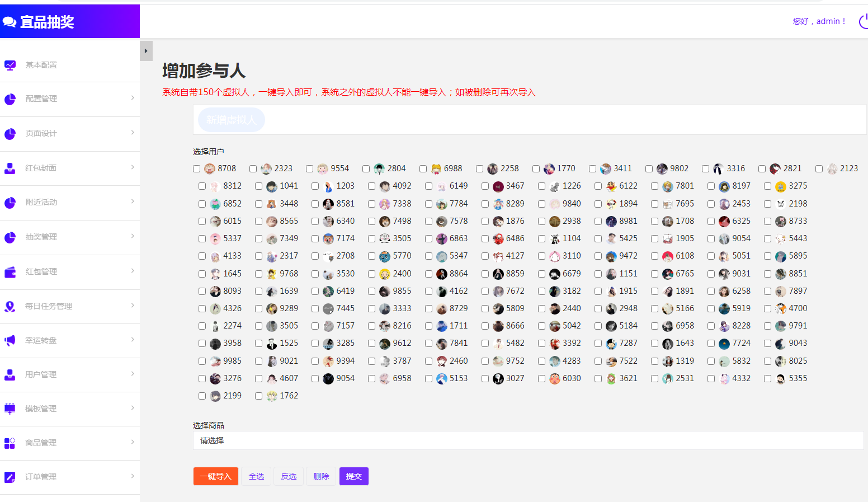The height and width of the screenshot is (502, 868).
Task: Click the 幸运转盘 megaphone icon
Action: point(10,340)
